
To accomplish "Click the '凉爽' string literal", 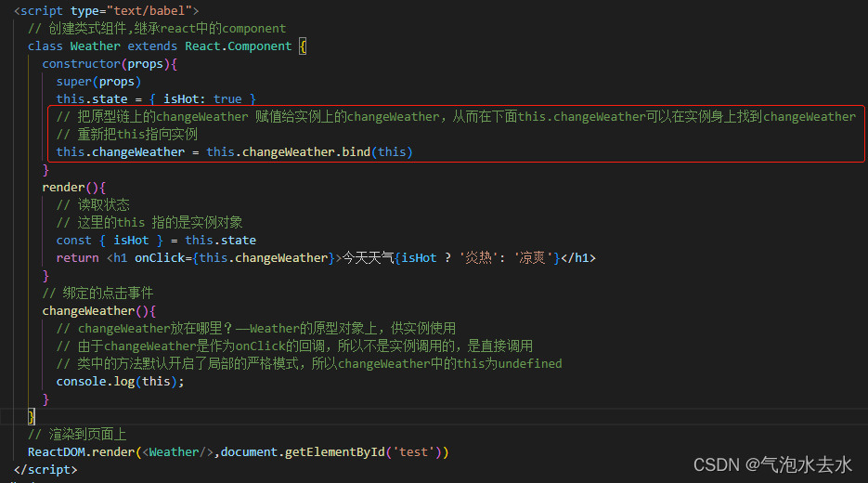I will point(533,257).
